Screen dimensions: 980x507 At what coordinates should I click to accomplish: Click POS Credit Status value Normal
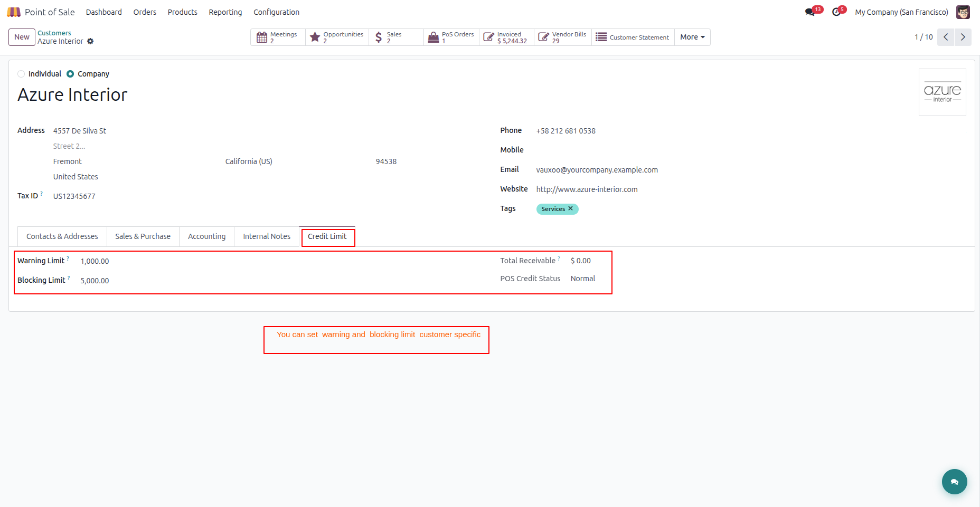(x=583, y=279)
